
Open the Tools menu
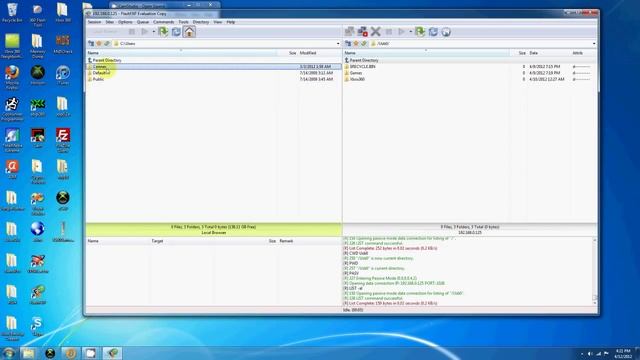[184, 22]
